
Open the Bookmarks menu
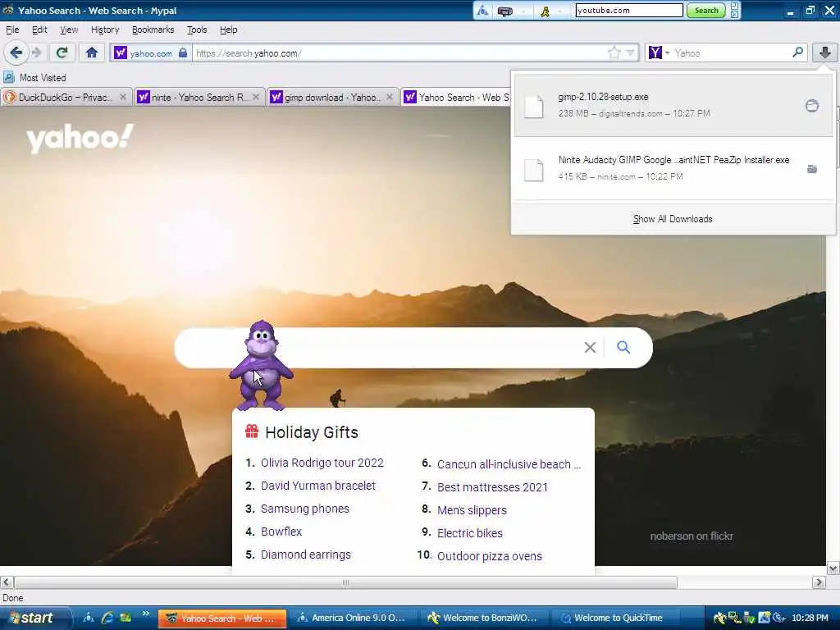(x=153, y=30)
